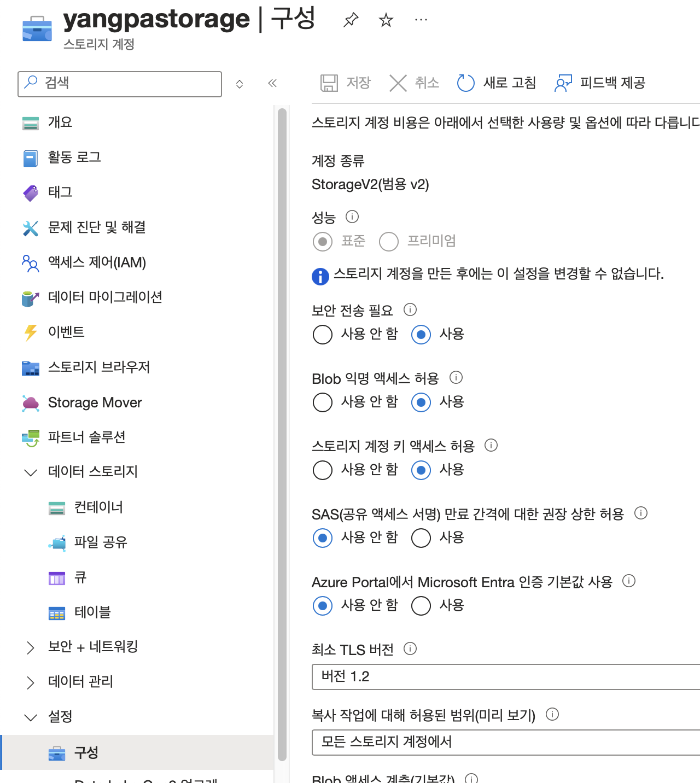700x783 pixels.
Task: Expand the 데이터 관리 section
Action: pos(31,682)
